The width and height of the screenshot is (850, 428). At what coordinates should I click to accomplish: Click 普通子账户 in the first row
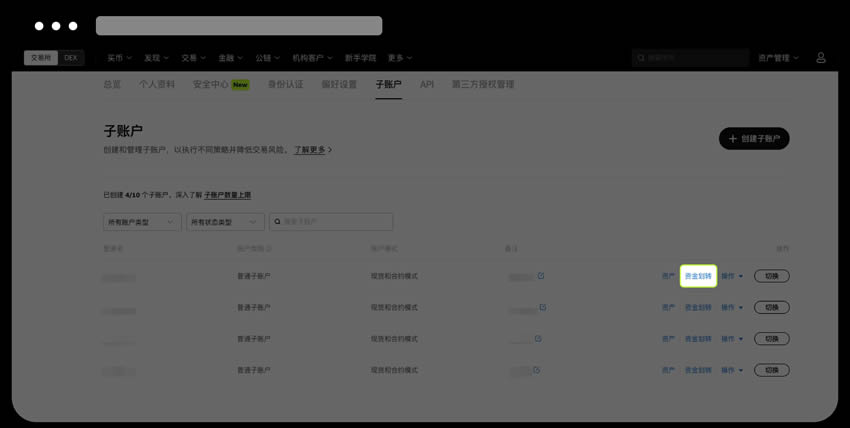point(254,276)
